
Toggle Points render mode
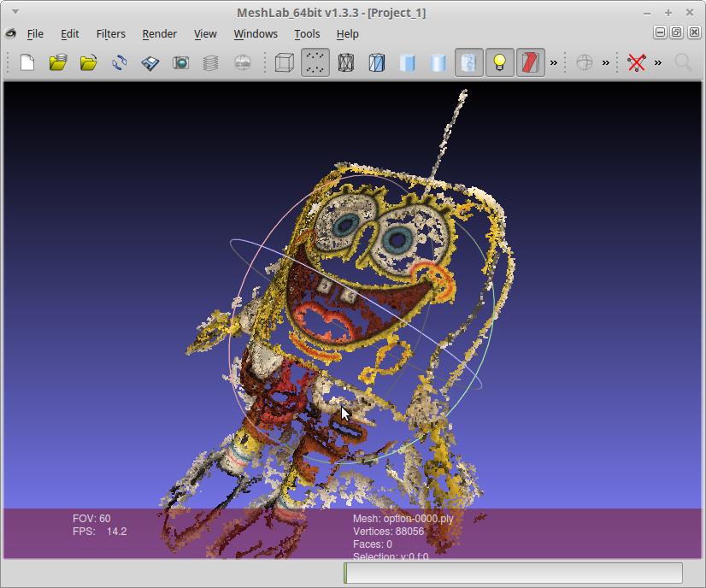(315, 62)
